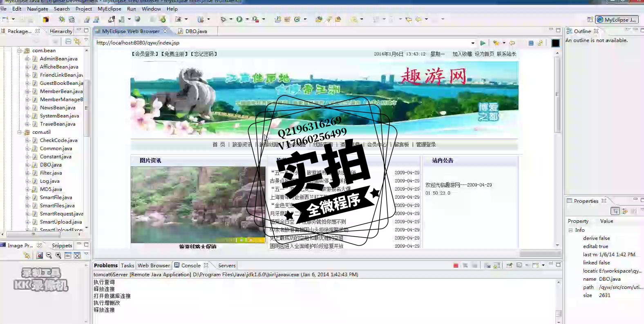Click the 忘记密码 link
Image resolution: width=644 pixels, height=324 pixels.
[203, 54]
